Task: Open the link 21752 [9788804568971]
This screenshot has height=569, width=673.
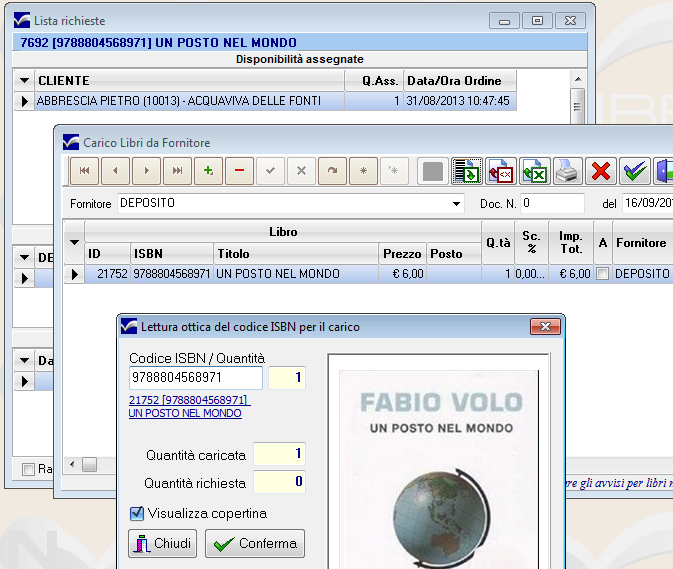Action: tap(190, 400)
